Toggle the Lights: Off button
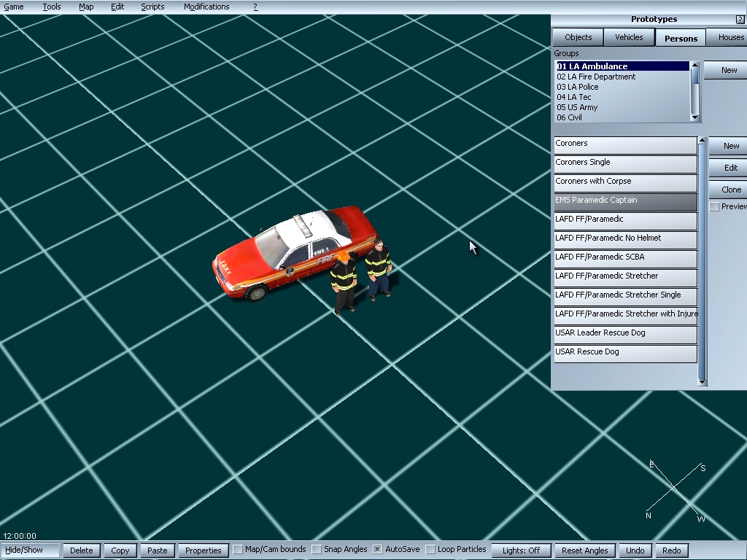Viewport: 747px width, 560px height. 521,551
